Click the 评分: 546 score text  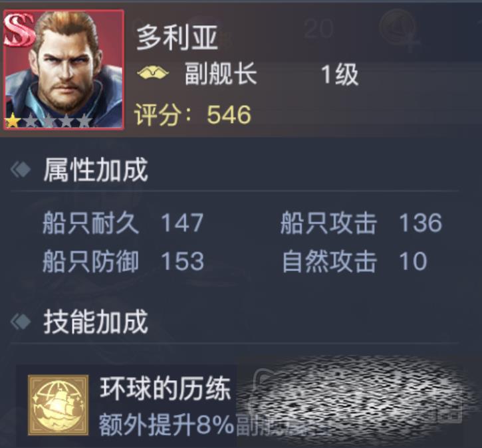193,115
